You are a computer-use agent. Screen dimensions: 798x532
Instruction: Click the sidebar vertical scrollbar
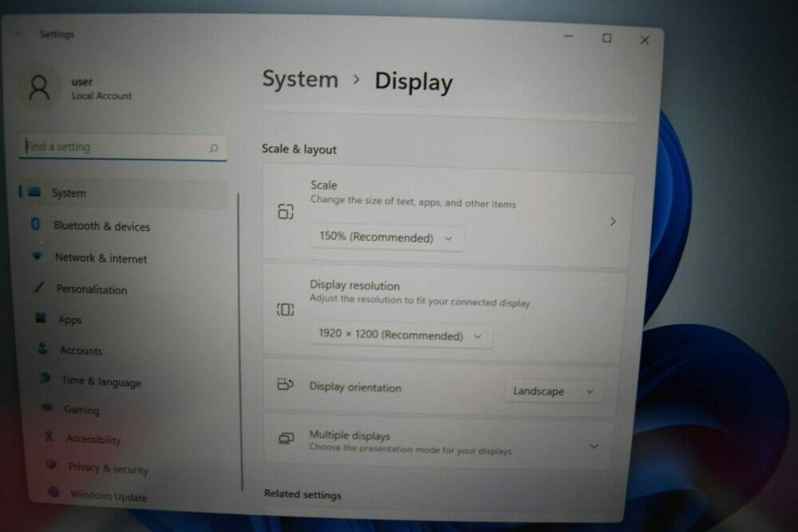239,341
